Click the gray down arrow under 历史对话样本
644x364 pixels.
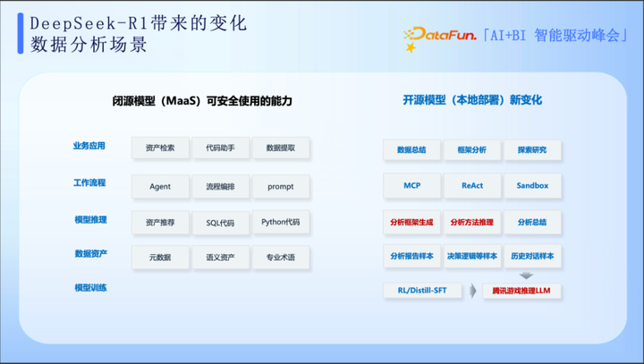tap(526, 275)
